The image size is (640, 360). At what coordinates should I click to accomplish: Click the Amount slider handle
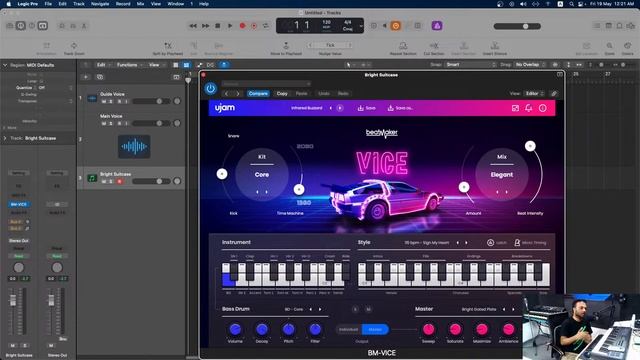click(x=464, y=187)
